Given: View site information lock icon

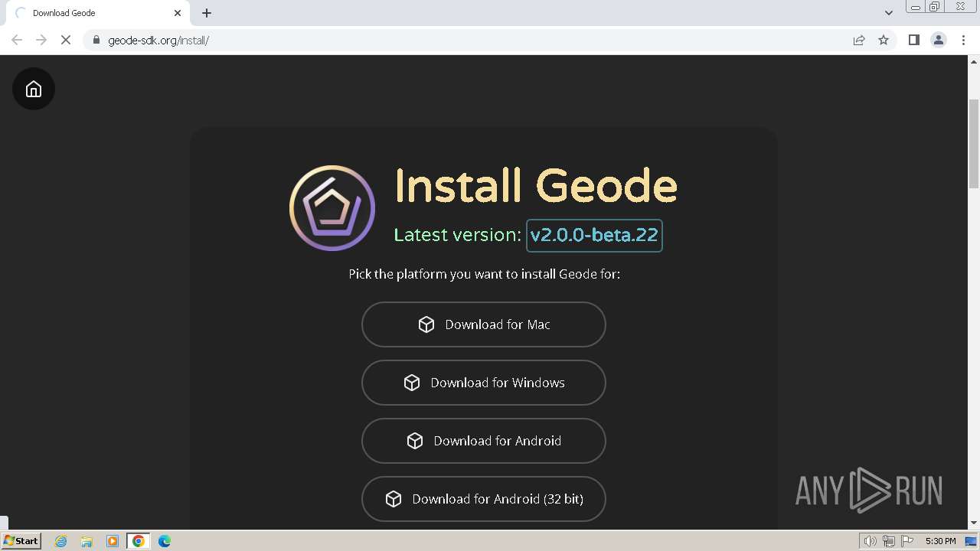Looking at the screenshot, I should 96,40.
